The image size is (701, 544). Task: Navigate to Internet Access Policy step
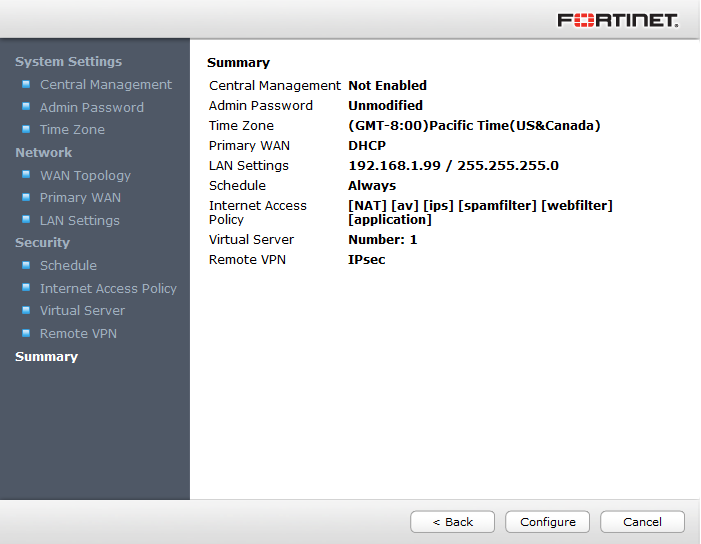point(108,288)
